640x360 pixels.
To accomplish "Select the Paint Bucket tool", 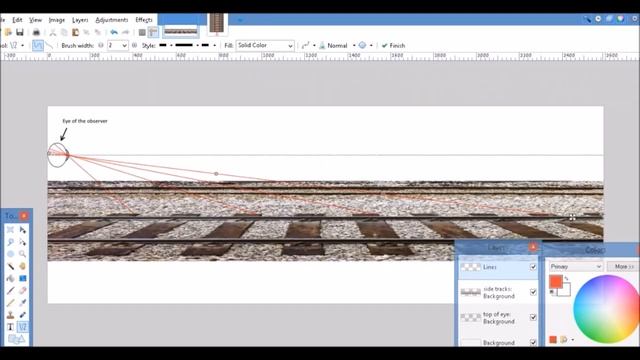I will pos(10,278).
